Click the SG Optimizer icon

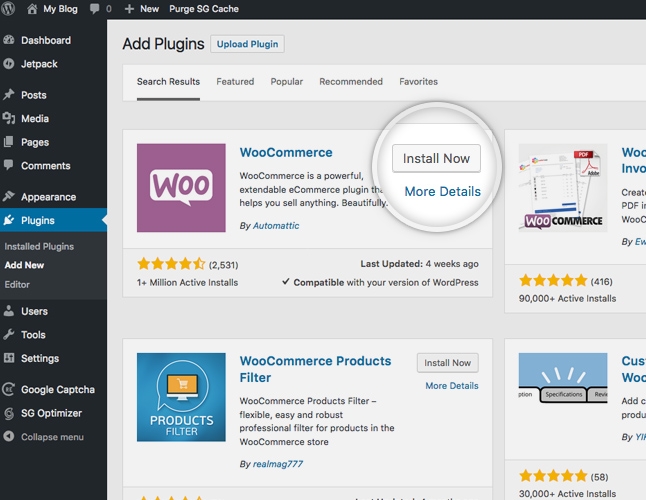coord(9,413)
